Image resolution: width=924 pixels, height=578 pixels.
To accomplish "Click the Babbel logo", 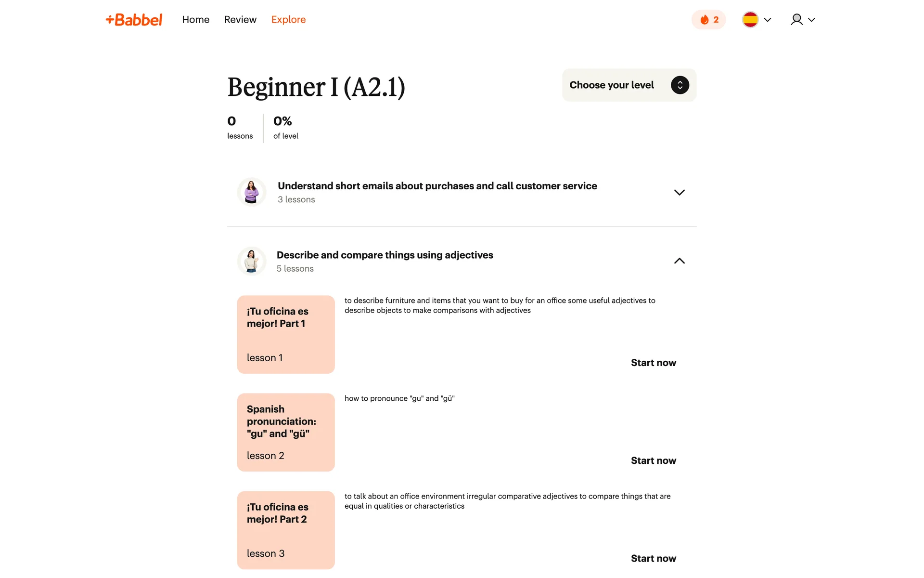I will (134, 20).
